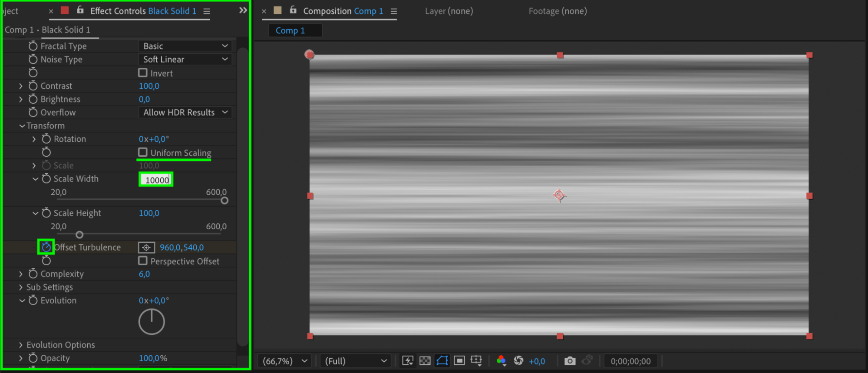Screen dimensions: 868x373
Task: Toggle the transparency grid icon
Action: coord(425,360)
